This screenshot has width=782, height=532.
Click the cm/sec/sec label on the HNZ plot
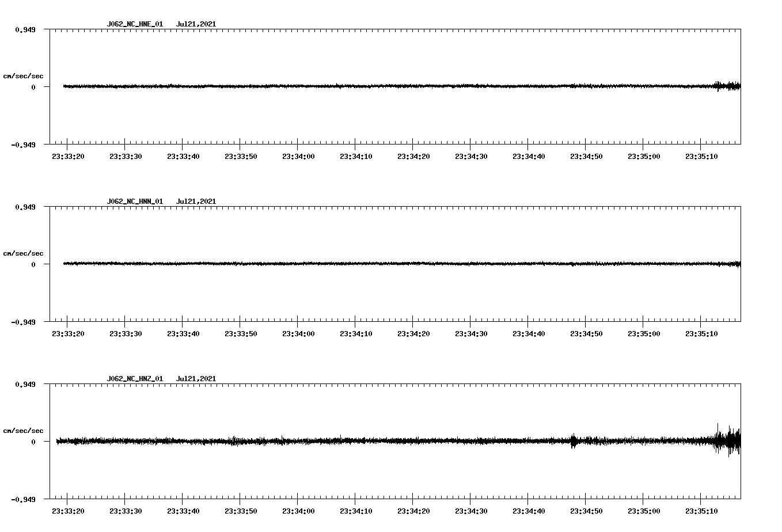pos(24,430)
